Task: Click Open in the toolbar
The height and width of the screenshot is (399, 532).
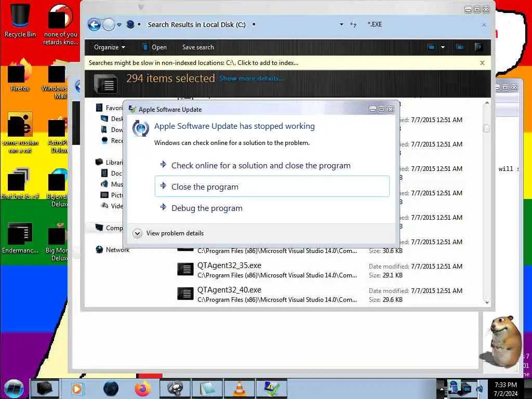Action: click(155, 47)
